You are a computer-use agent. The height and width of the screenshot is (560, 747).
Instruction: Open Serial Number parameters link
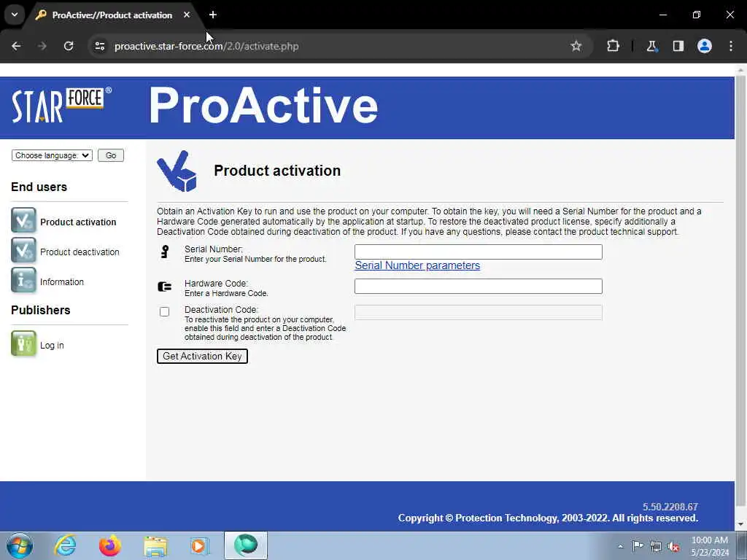(x=417, y=265)
